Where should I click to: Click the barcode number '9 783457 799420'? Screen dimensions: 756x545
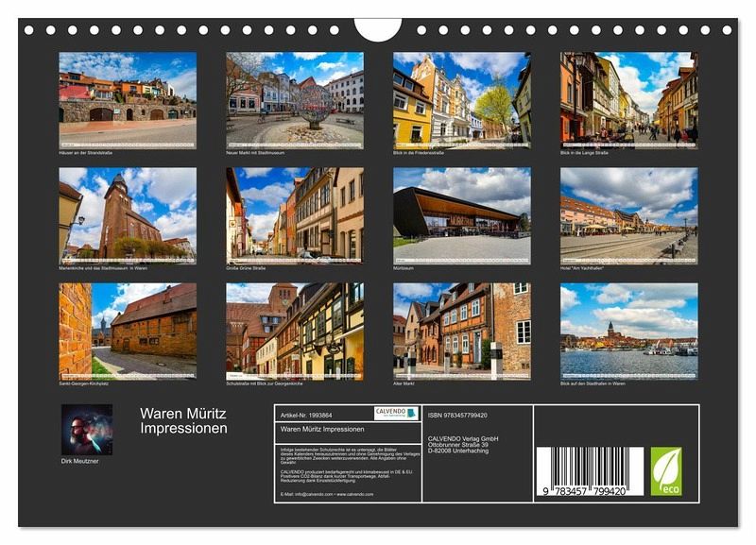(585, 491)
